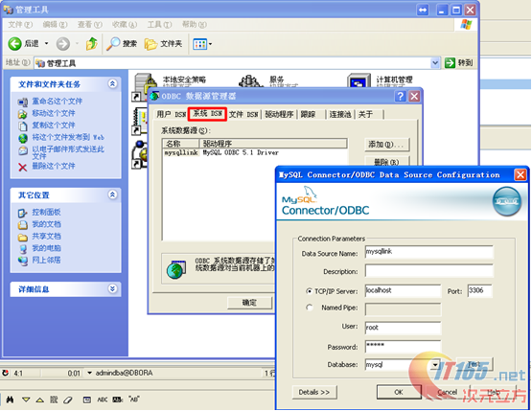
Task: Open the 帮助 (Help) menu
Action: [x=194, y=24]
